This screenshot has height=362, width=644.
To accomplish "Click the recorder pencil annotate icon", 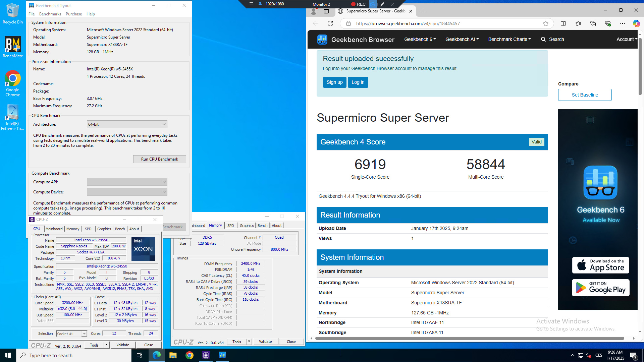I will point(382,4).
